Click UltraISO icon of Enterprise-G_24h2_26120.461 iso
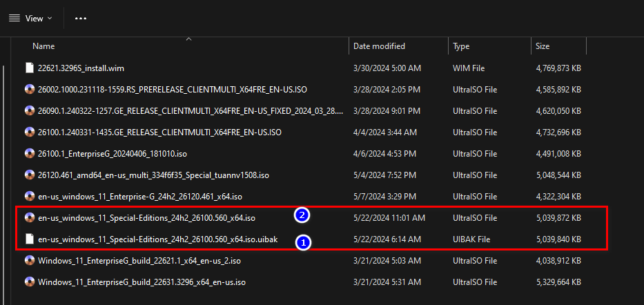Screen dimensions: 644x305 pyautogui.click(x=29, y=196)
